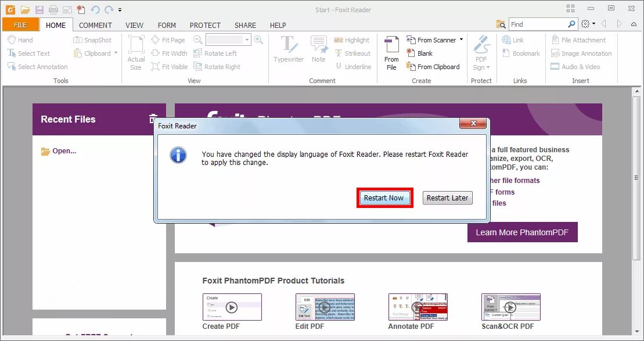Image resolution: width=644 pixels, height=341 pixels.
Task: Insert Audio & Video
Action: 575,67
